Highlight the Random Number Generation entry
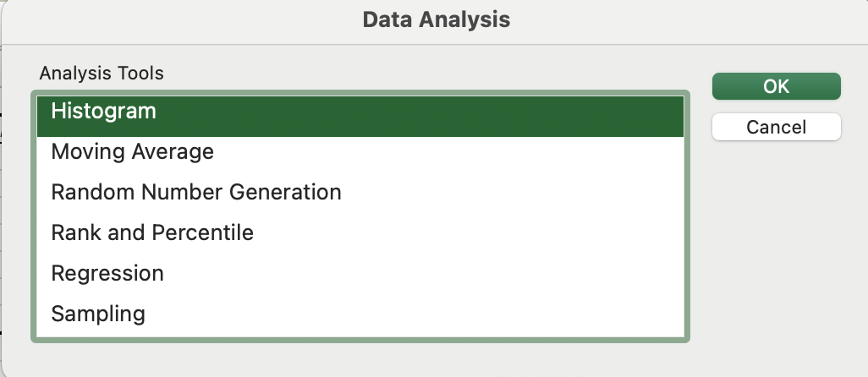This screenshot has width=868, height=377. [x=196, y=193]
